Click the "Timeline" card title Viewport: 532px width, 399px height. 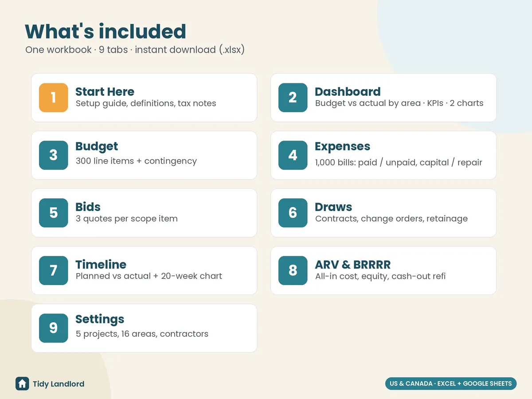coord(101,265)
